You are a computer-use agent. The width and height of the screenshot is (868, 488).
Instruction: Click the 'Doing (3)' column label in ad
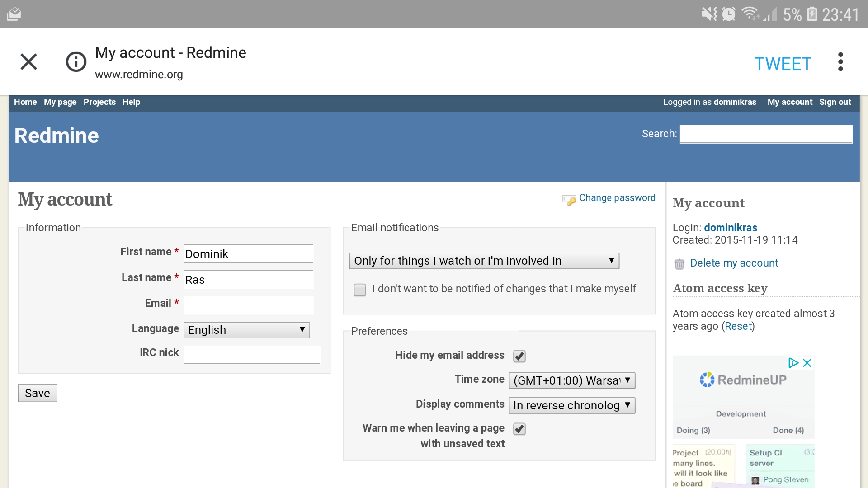click(x=693, y=431)
